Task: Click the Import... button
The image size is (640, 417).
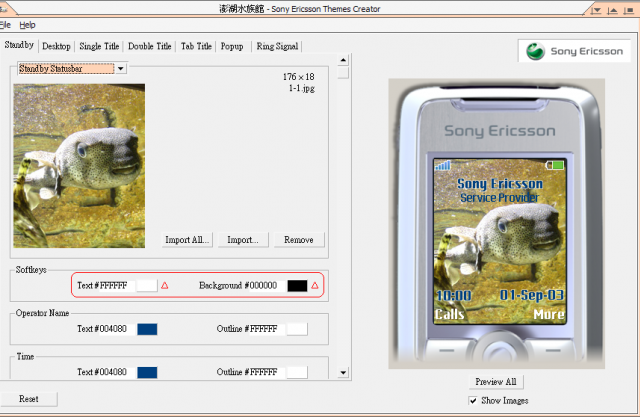Action: pyautogui.click(x=243, y=240)
